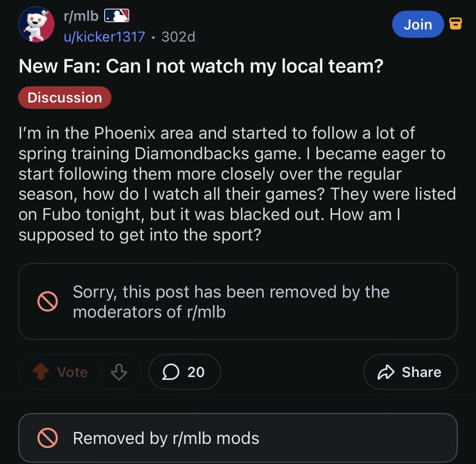Open u/kicker1317's user profile

pos(104,37)
